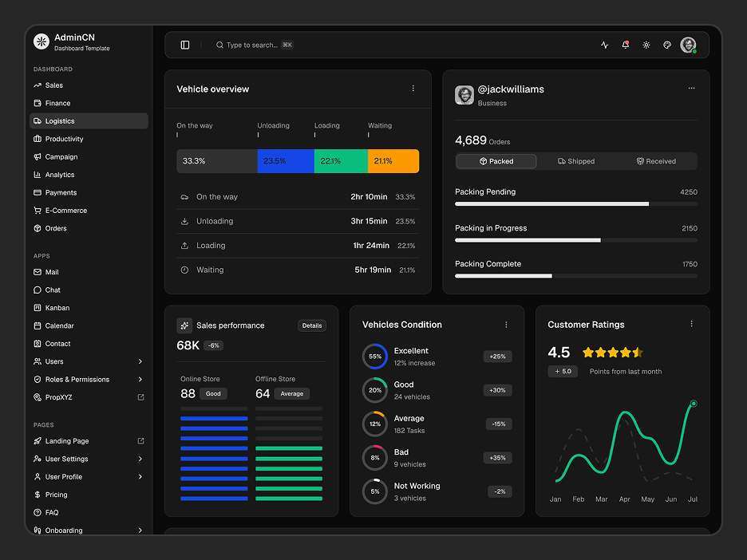Click the Packing in Progress bar
Viewport: 747px width, 560px height.
pos(576,240)
